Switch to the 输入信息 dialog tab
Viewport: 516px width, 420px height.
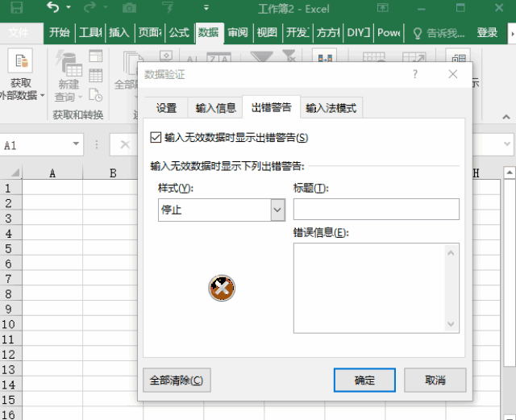(x=215, y=108)
